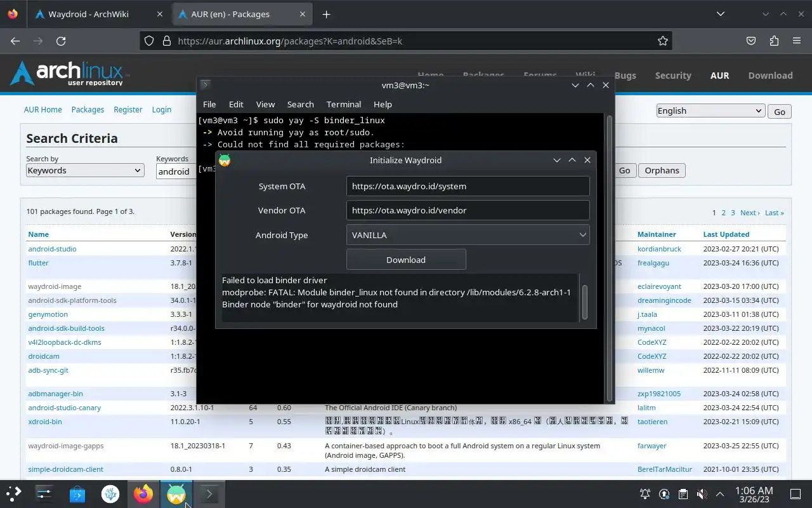This screenshot has width=812, height=508.
Task: Bookmark this page with the star
Action: (x=663, y=41)
